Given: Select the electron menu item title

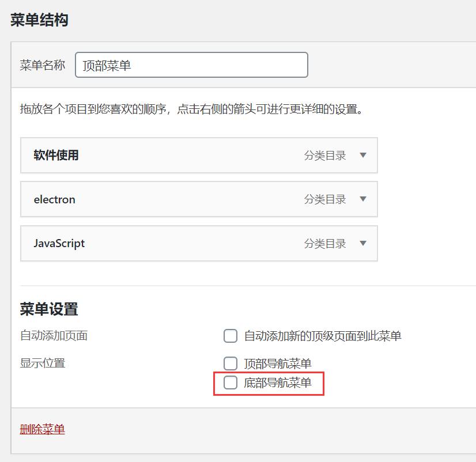Looking at the screenshot, I should (54, 199).
